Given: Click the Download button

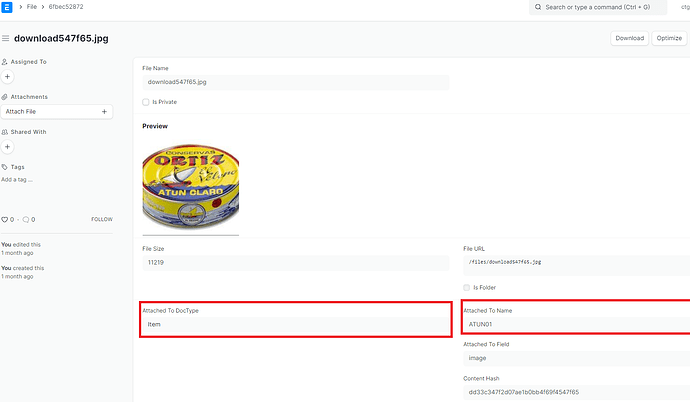Looking at the screenshot, I should (x=630, y=38).
